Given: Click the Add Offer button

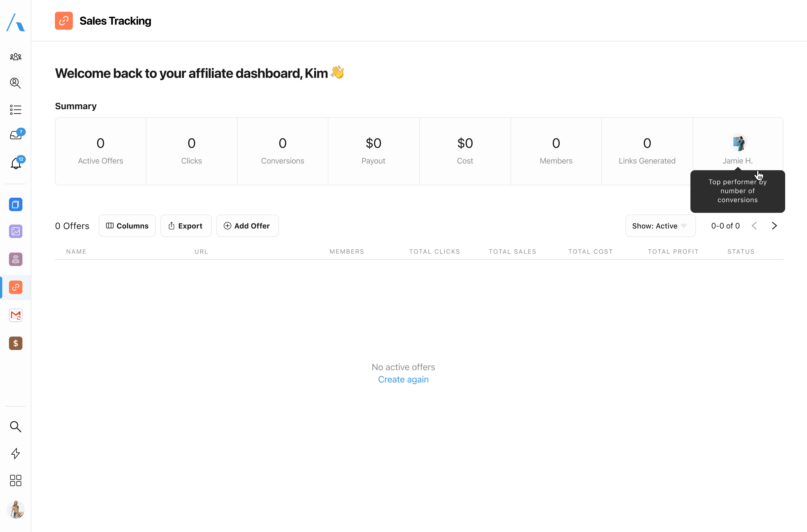Looking at the screenshot, I should click(247, 226).
